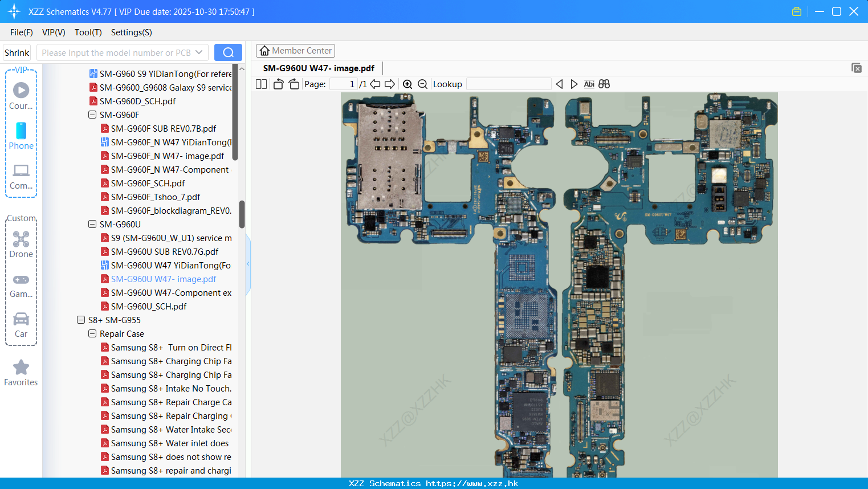Collapse the S8+ SM-G955 node

click(x=81, y=320)
